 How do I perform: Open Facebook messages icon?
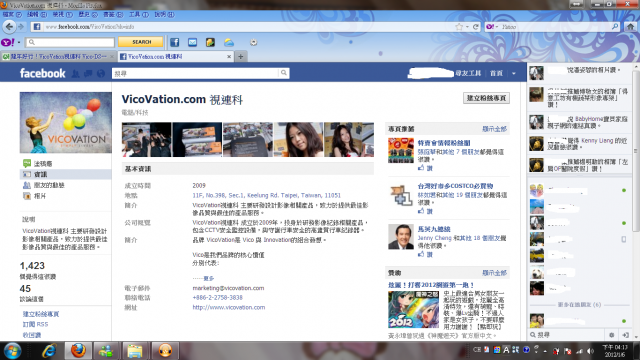[x=88, y=73]
